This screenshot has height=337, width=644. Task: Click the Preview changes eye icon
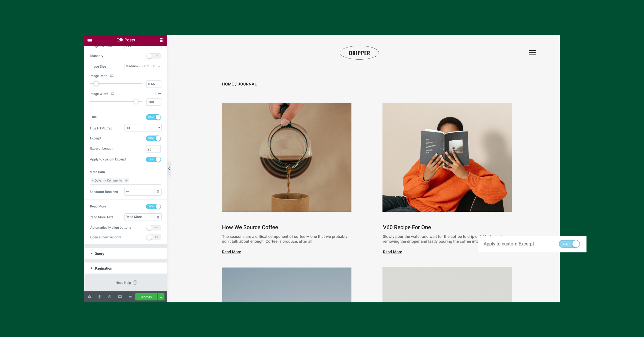click(x=130, y=297)
